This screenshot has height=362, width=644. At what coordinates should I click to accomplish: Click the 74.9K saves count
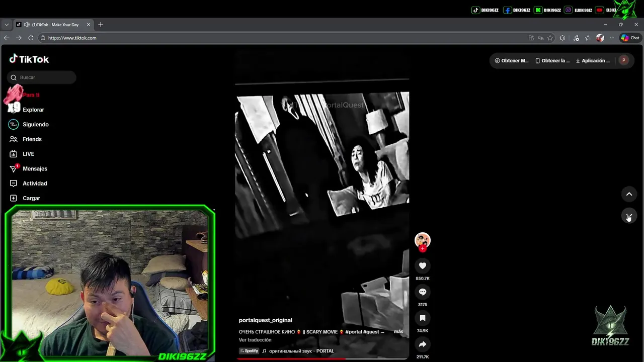(x=423, y=331)
